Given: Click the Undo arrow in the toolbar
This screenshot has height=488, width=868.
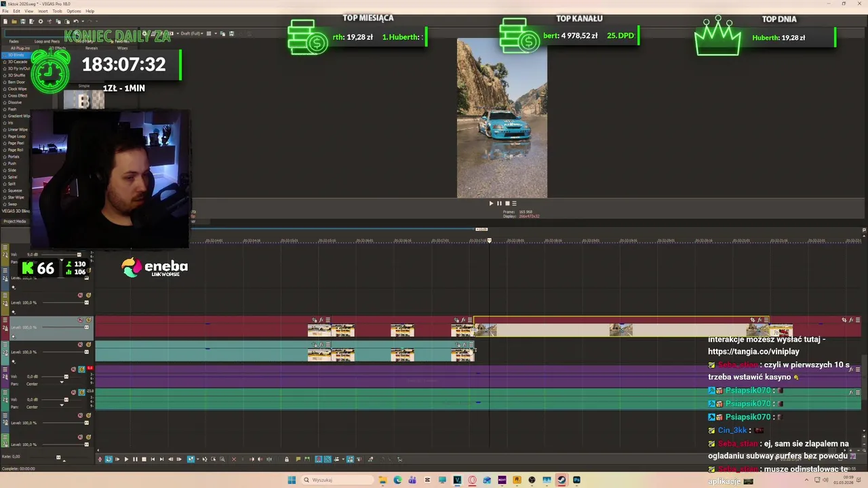Looking at the screenshot, I should (76, 22).
